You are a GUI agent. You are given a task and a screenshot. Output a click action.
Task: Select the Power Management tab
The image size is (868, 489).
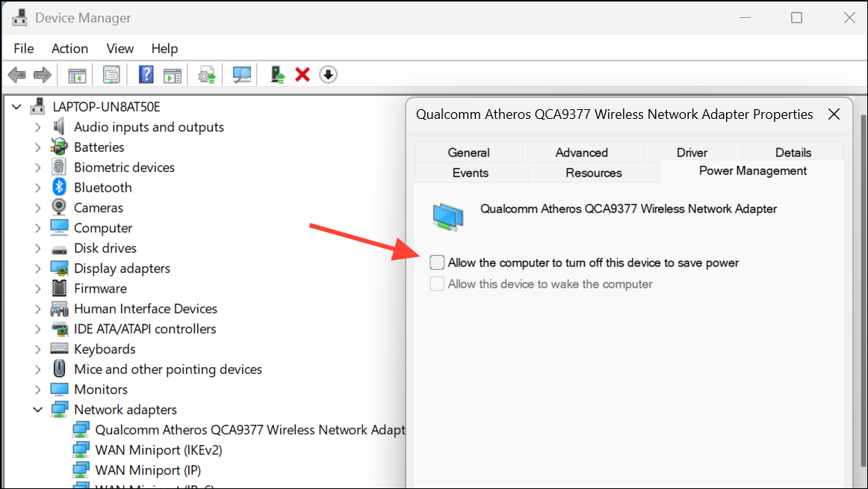click(x=752, y=171)
